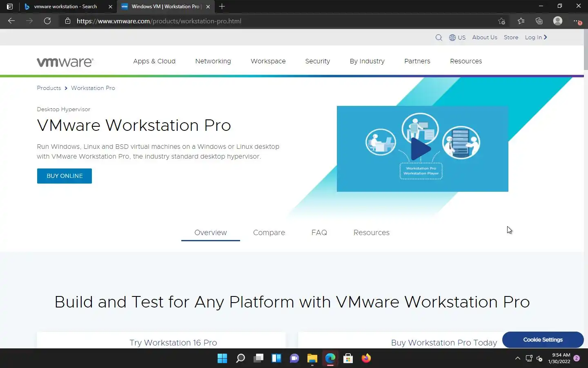
Task: Click the browser Forward arrow
Action: coord(29,21)
